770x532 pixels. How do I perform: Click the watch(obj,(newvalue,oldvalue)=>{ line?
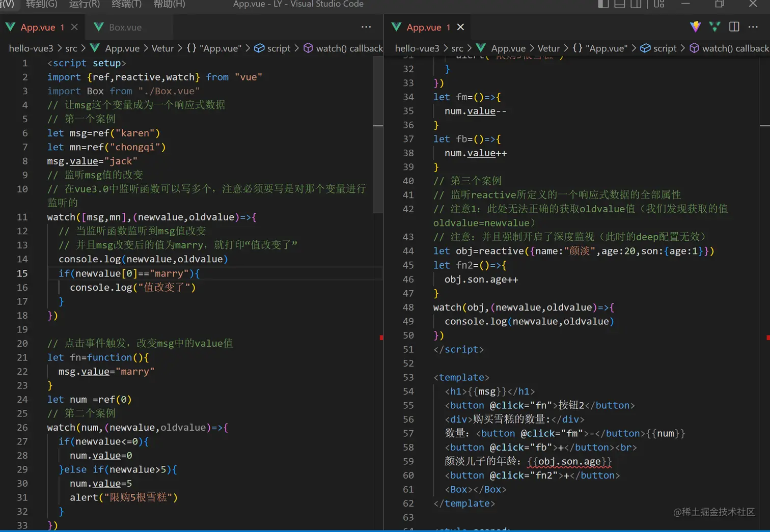pyautogui.click(x=524, y=307)
